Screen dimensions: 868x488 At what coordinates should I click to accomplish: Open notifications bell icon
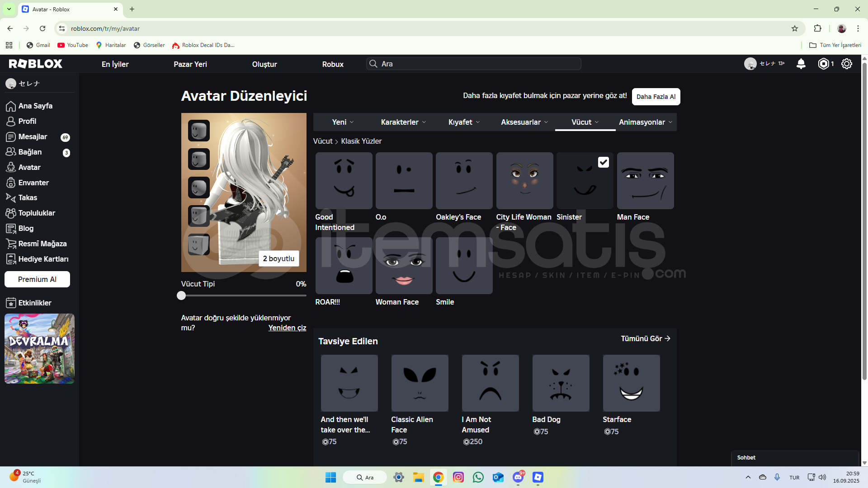click(x=801, y=64)
